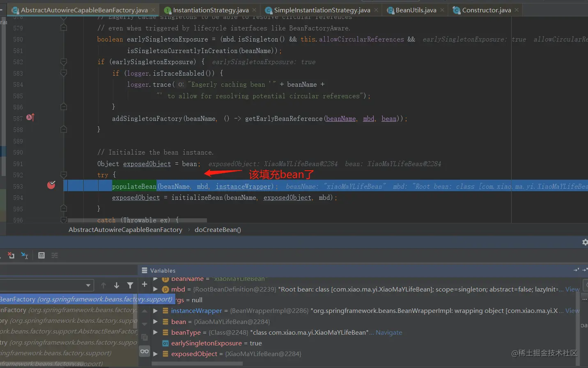Image resolution: width=588 pixels, height=368 pixels.
Task: Click the move watch down arrow
Action: (145, 324)
